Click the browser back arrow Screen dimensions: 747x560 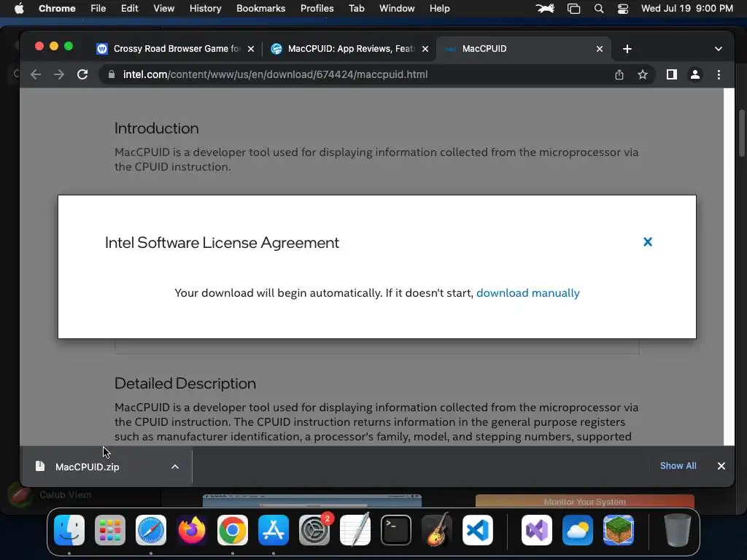pyautogui.click(x=36, y=75)
